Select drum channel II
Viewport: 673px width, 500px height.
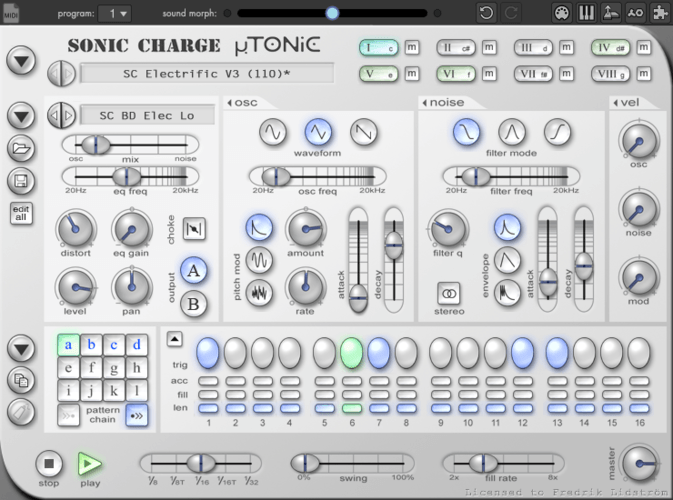pos(456,48)
